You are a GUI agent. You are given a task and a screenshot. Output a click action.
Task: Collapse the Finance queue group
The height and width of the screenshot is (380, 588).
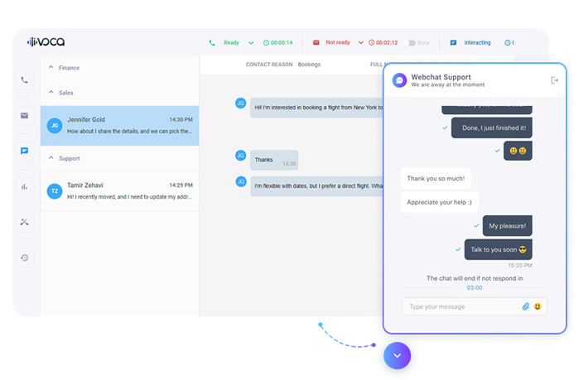tap(51, 68)
